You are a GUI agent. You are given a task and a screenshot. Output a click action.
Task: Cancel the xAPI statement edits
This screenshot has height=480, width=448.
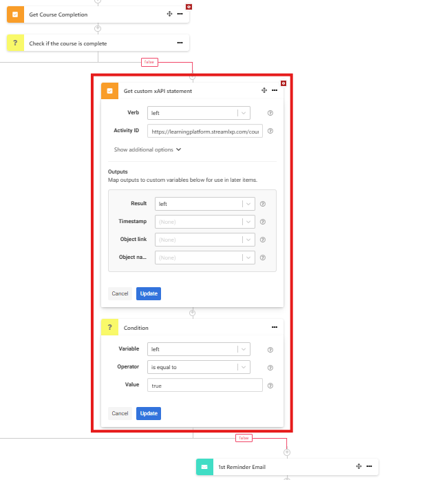[x=120, y=293]
